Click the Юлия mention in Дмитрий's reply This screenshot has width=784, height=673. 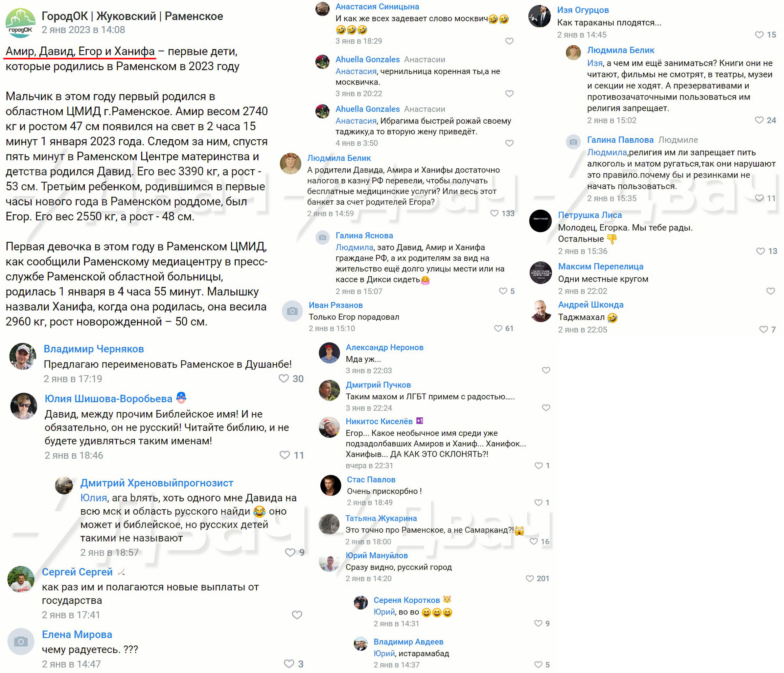pos(93,498)
